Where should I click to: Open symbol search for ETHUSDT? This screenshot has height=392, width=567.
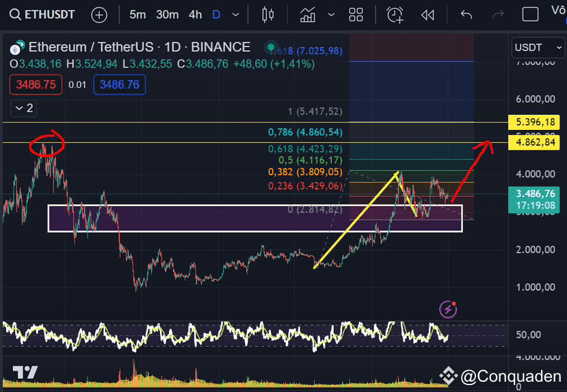42,15
